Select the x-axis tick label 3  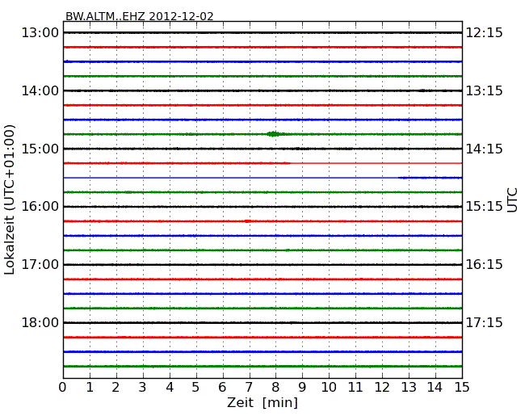tap(143, 388)
